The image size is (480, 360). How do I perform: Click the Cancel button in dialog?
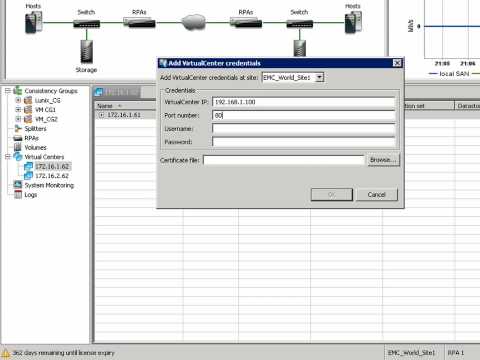coord(377,195)
